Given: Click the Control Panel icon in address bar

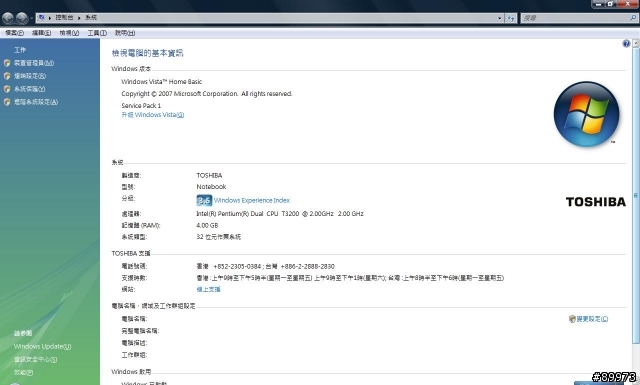Looking at the screenshot, I should click(x=41, y=18).
